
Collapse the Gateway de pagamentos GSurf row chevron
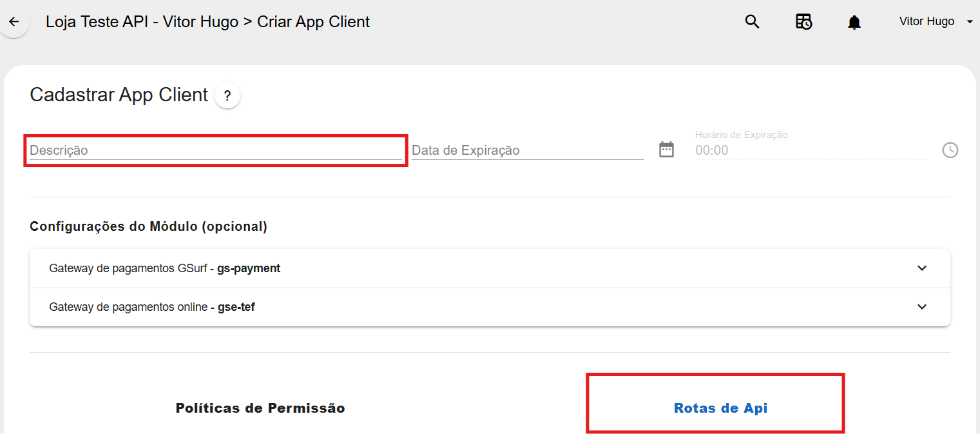pos(922,268)
